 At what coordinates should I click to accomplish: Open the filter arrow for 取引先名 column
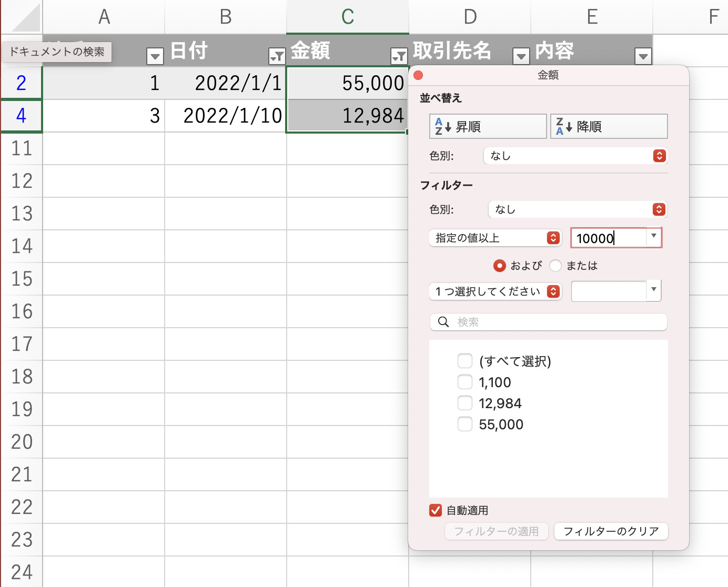point(521,56)
